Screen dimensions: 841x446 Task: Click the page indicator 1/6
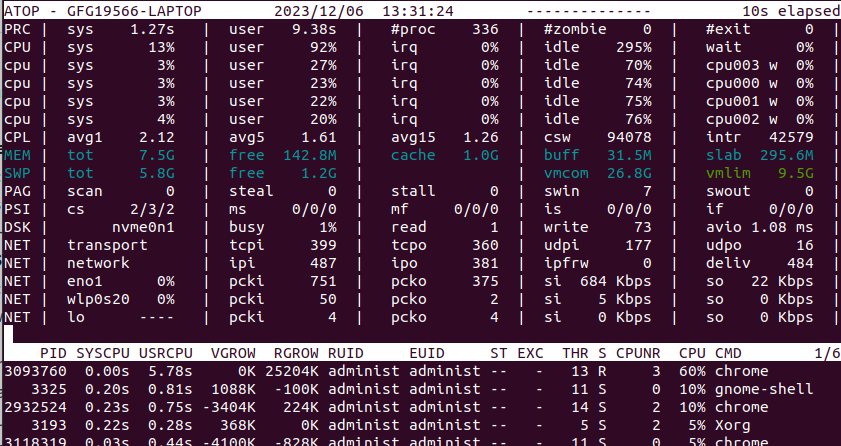point(827,353)
